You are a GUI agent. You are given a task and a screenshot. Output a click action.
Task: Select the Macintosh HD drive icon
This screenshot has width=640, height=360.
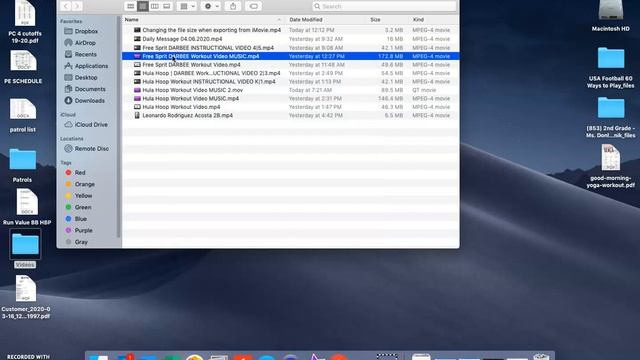(x=611, y=16)
